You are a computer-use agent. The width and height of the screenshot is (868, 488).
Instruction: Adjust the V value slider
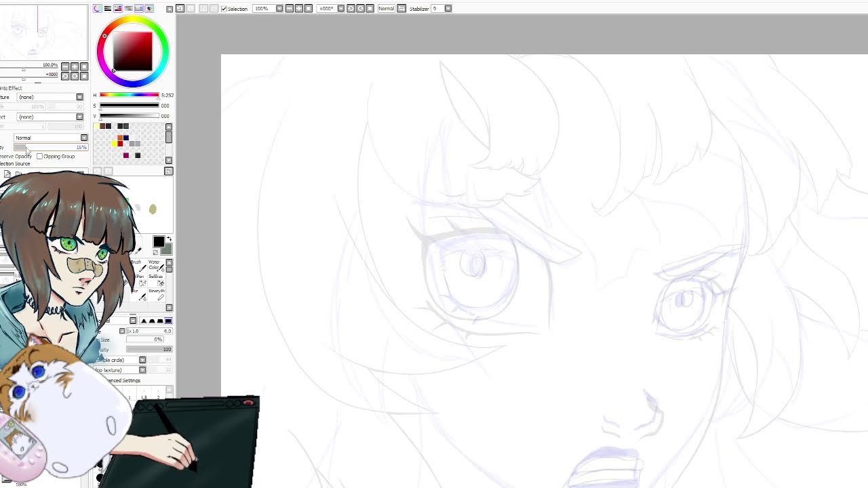click(130, 116)
